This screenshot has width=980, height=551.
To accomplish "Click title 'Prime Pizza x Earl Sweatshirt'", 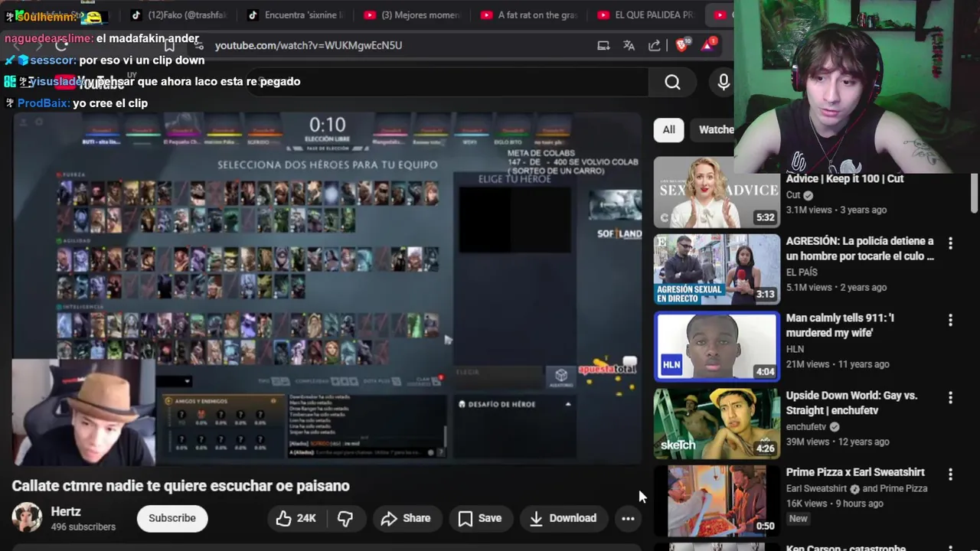I will 855,472.
